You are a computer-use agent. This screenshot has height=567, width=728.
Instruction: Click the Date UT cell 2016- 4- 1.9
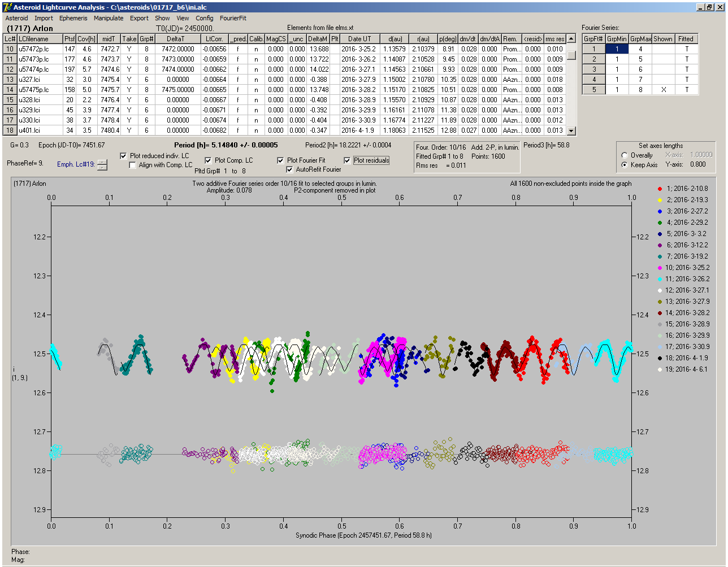click(x=359, y=130)
